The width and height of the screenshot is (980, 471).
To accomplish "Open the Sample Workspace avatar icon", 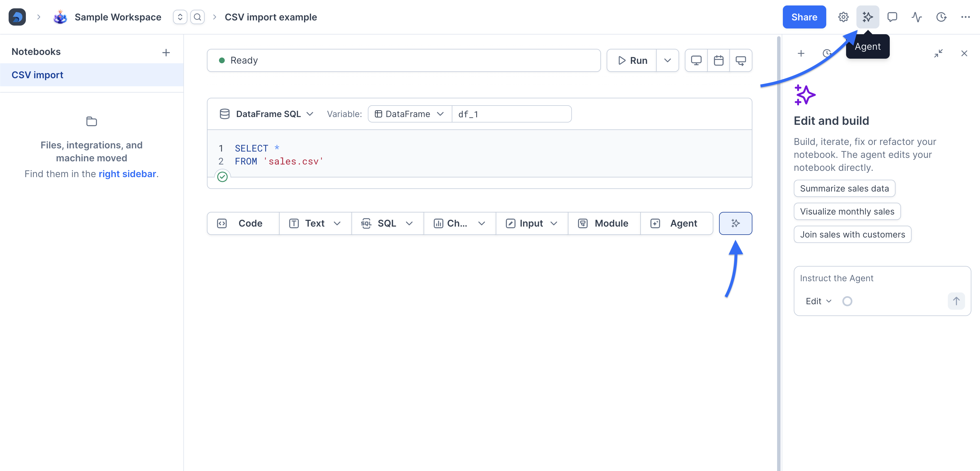I will [60, 17].
